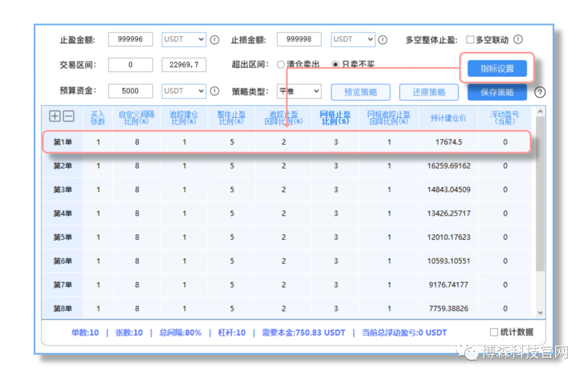The height and width of the screenshot is (378, 588).
Task: Click the price cell 14843.04509
Action: 449,190
